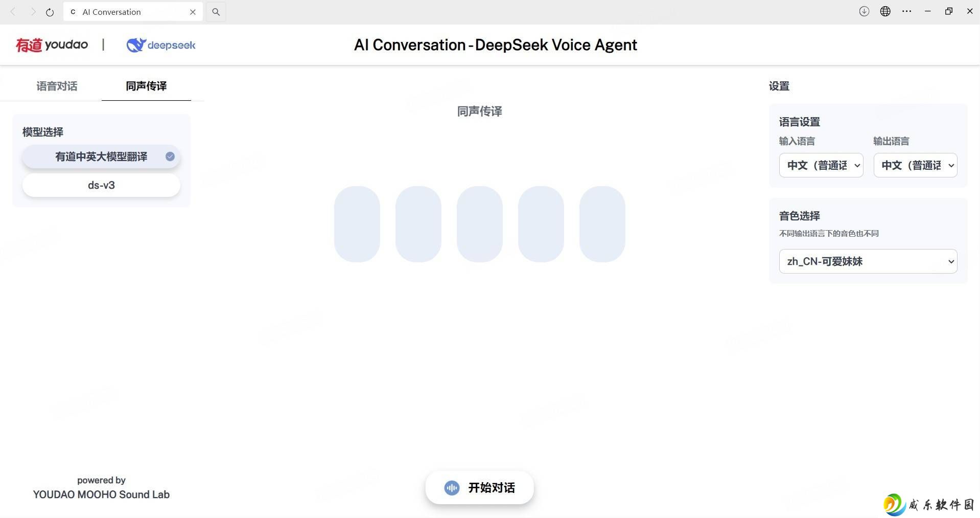
Task: Click the middle audio visualizer bar
Action: click(480, 224)
